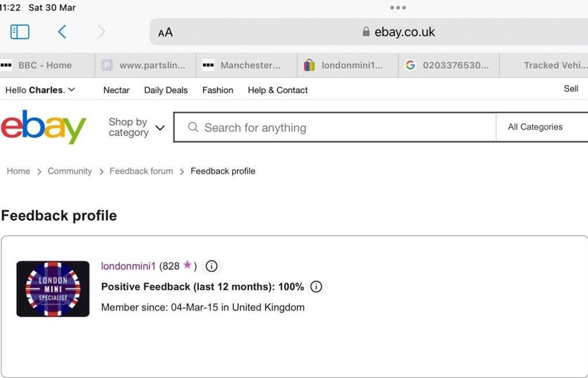Open the Tracked Vehi... browser tab
Image resolution: width=588 pixels, height=378 pixels.
[555, 65]
